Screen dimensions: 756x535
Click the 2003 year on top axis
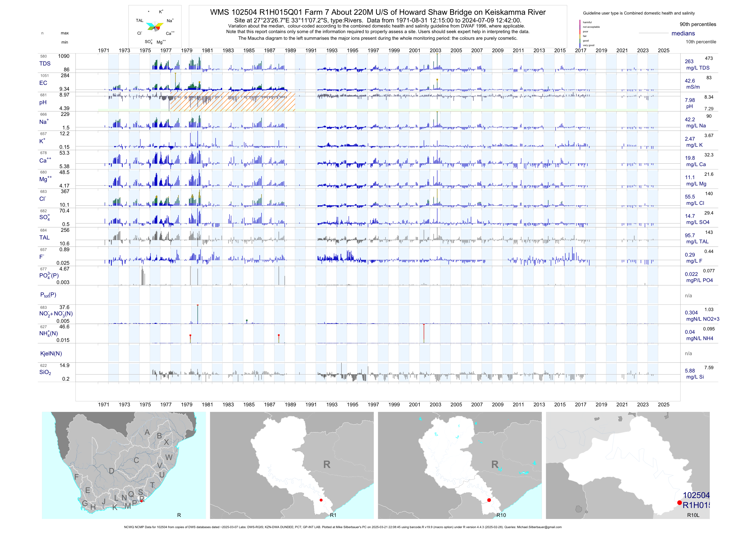435,50
